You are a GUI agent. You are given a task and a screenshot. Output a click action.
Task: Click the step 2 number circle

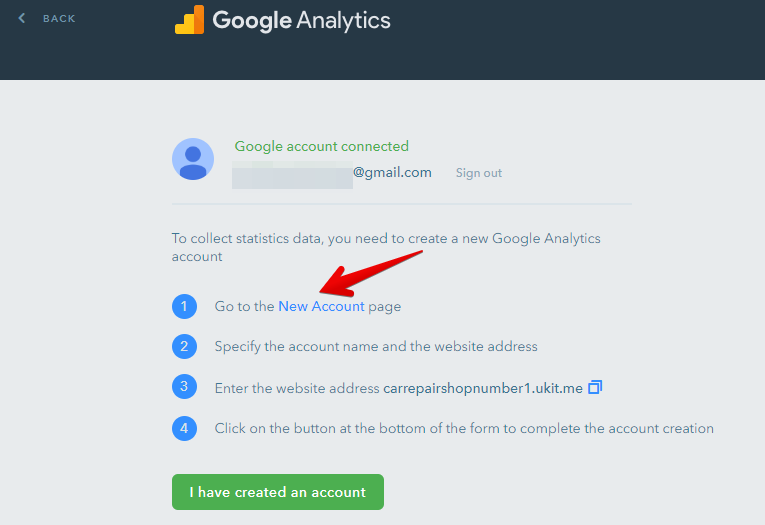(184, 346)
